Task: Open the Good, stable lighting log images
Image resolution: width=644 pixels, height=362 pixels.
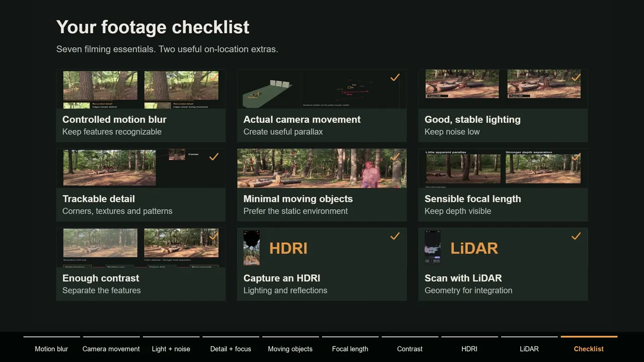Action: (503, 84)
